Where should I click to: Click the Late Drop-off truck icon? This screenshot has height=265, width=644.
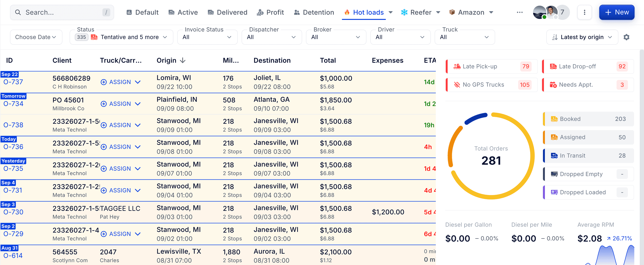tap(553, 66)
